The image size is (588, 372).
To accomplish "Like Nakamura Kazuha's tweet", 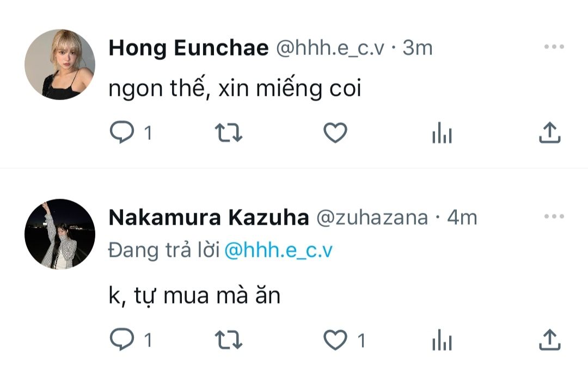I will click(x=335, y=340).
